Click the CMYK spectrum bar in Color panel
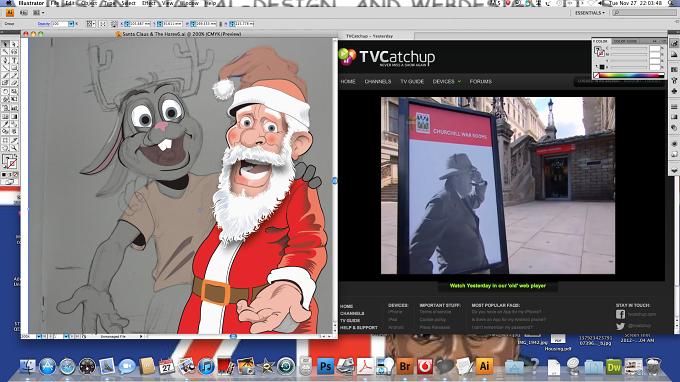 (632, 75)
